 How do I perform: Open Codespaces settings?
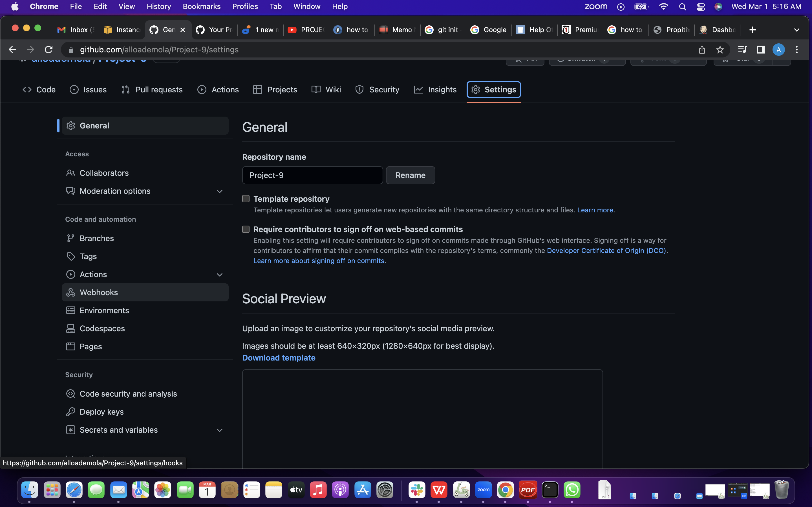point(102,328)
